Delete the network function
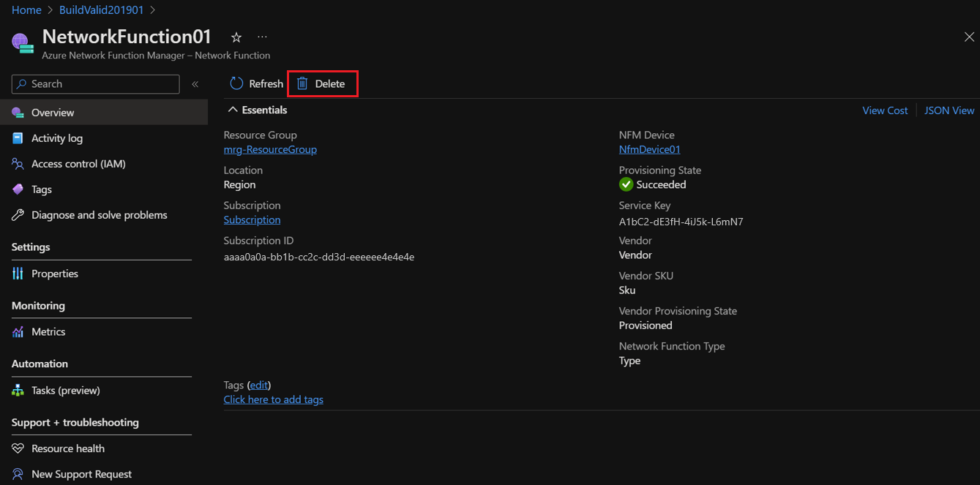 coord(322,83)
